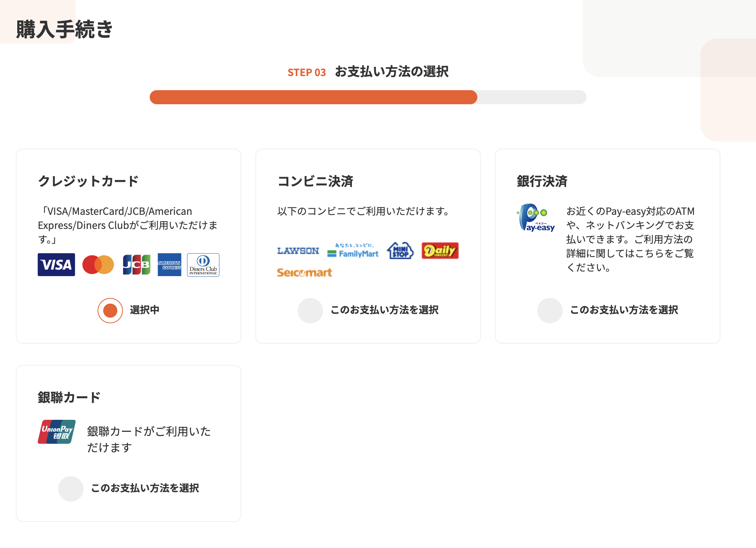The height and width of the screenshot is (548, 756).
Task: Click the LAWSON convenience store logo
Action: (x=298, y=251)
